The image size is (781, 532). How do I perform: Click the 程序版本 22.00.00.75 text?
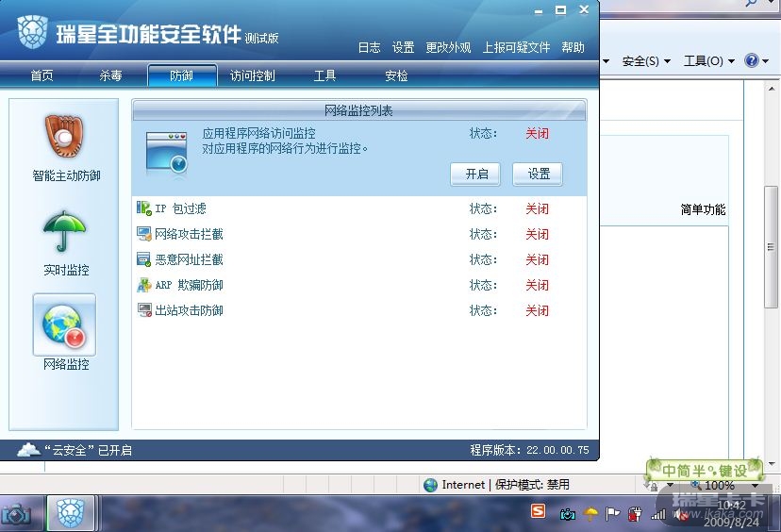click(529, 450)
